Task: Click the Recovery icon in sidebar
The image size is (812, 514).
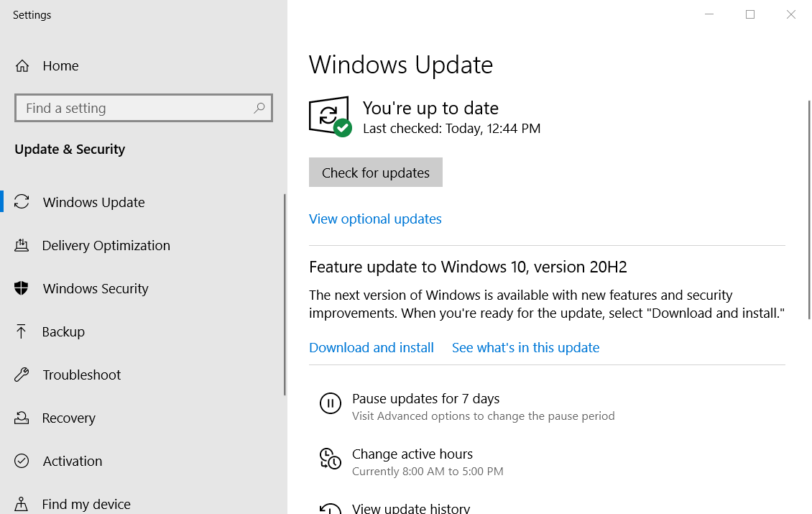Action: pos(22,418)
